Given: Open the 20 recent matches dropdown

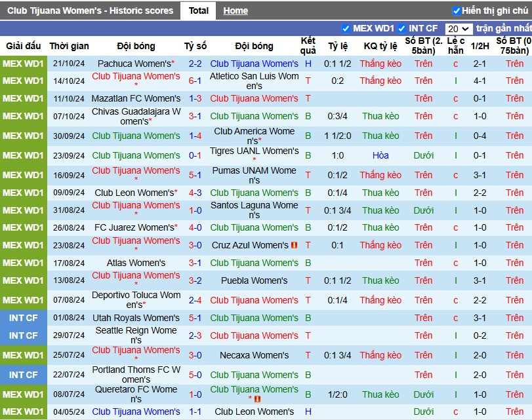Looking at the screenshot, I should [459, 29].
